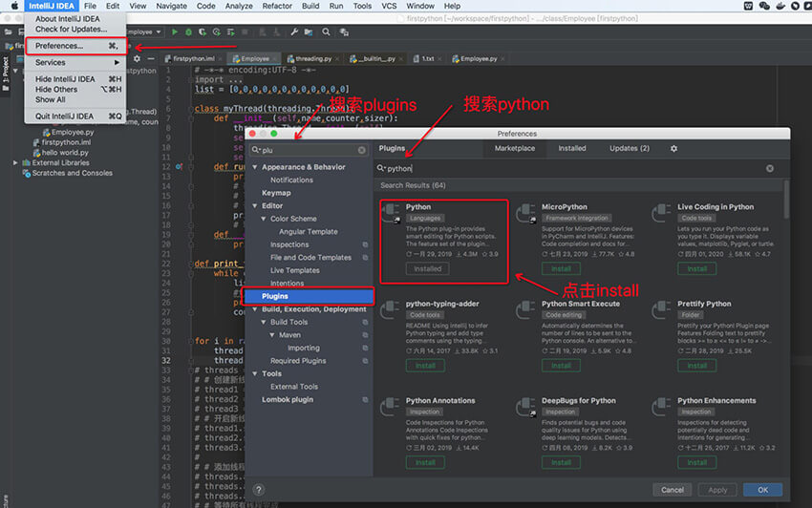Viewport: 812px width, 508px height.
Task: Collapse the Editor settings group
Action: tap(255, 206)
